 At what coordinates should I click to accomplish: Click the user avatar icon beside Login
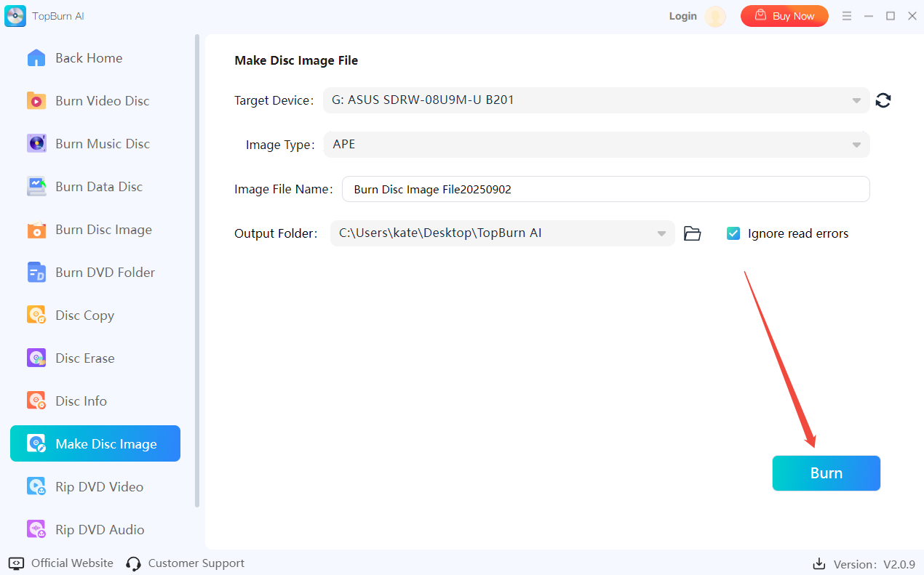tap(715, 16)
